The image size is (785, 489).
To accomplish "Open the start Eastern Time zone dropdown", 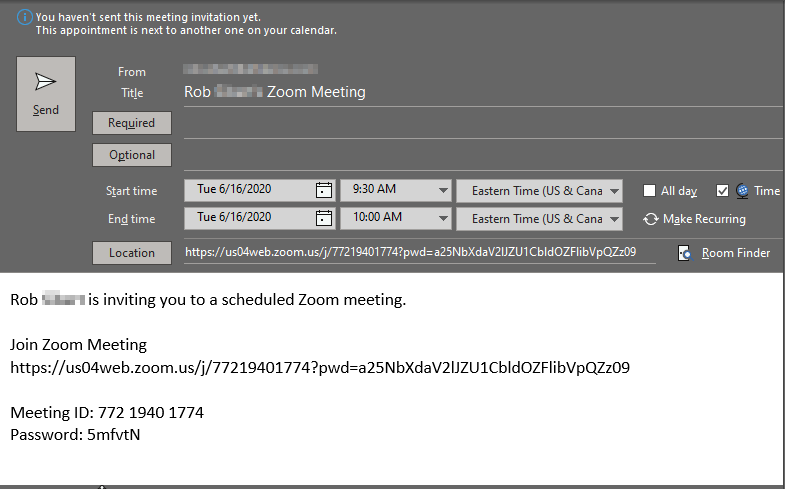I will [x=614, y=190].
